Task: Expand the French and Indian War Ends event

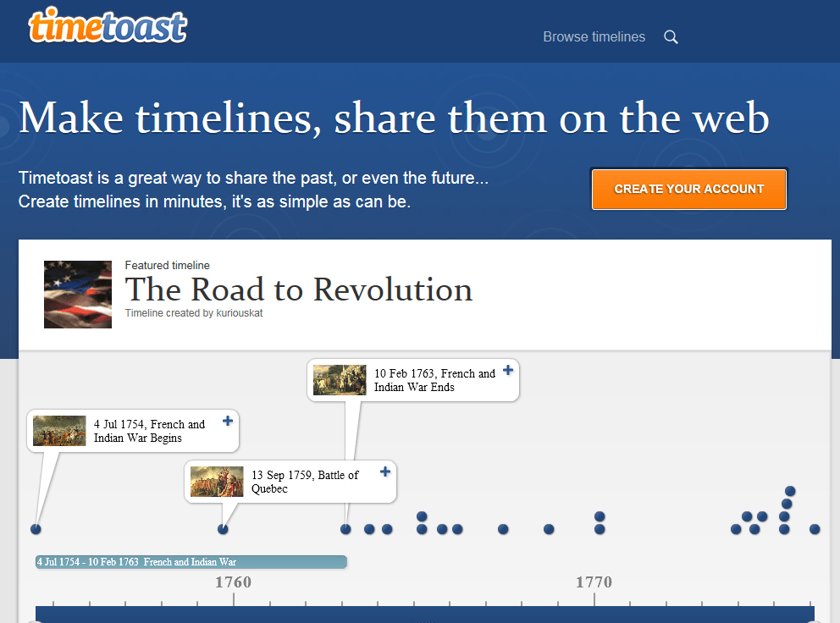Action: point(507,370)
